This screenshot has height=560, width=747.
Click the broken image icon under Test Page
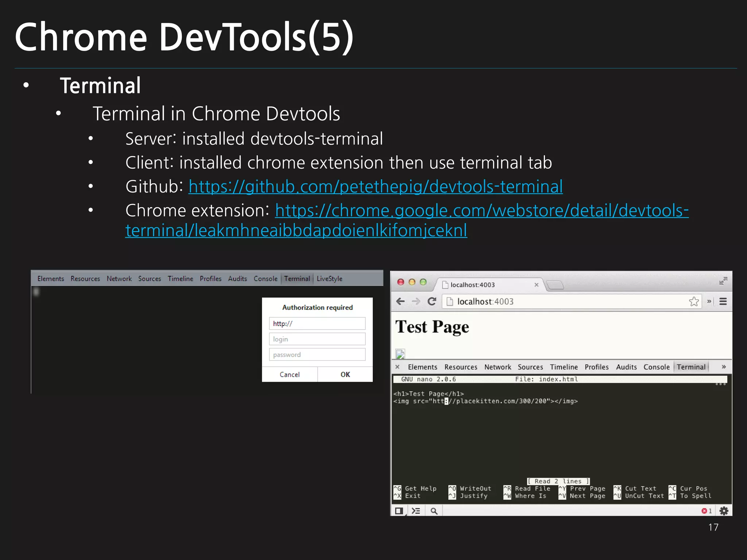[400, 354]
